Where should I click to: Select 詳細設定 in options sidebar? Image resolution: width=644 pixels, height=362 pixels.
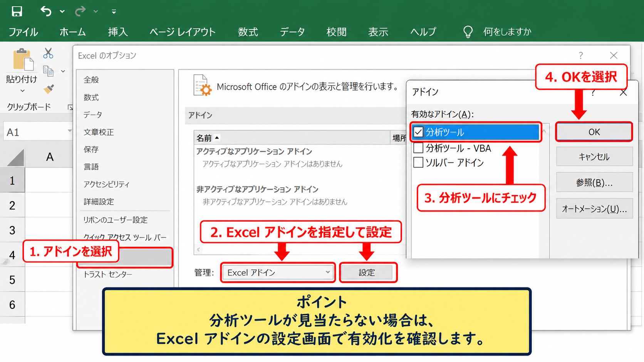[x=99, y=202]
